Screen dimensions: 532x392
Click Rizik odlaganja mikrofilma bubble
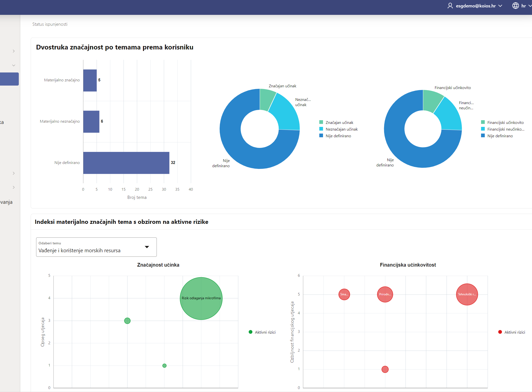coord(201,298)
